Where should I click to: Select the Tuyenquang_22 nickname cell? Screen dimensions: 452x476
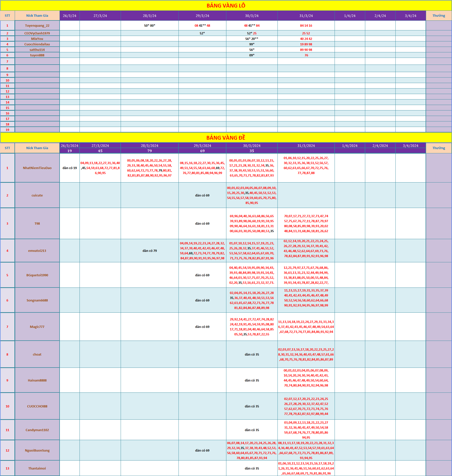point(37,25)
